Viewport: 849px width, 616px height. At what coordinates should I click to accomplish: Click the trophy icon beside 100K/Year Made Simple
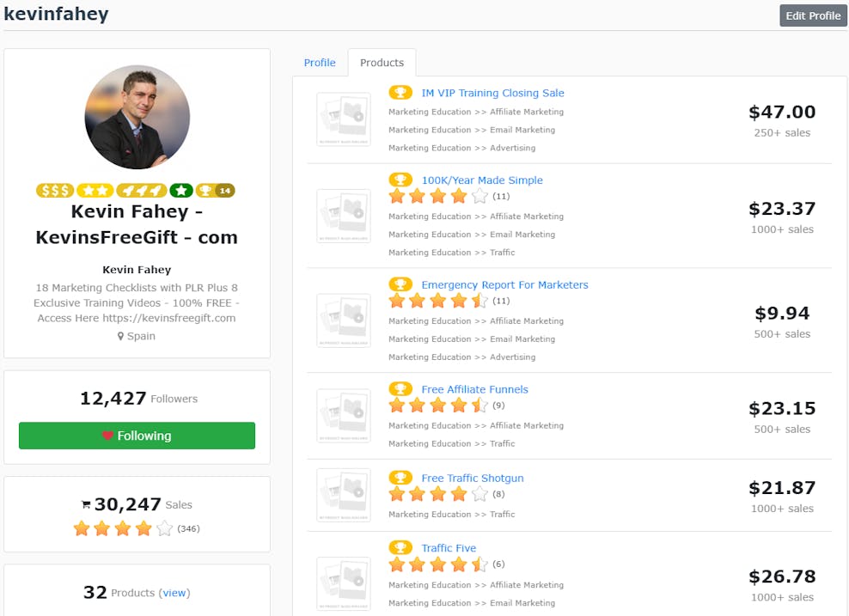400,180
